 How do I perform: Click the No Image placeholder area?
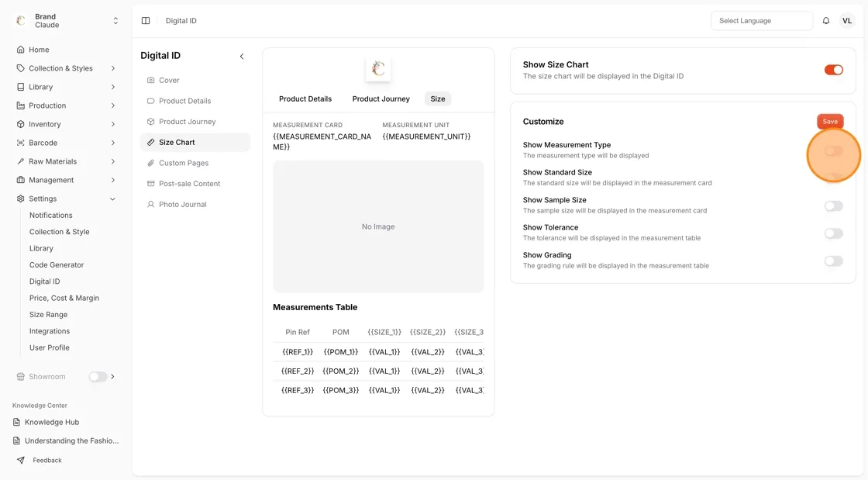378,226
